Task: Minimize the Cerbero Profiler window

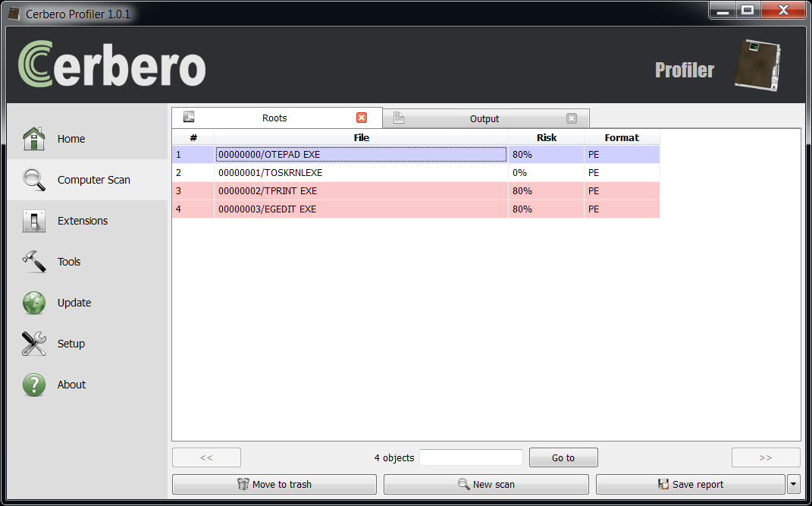Action: [722, 10]
